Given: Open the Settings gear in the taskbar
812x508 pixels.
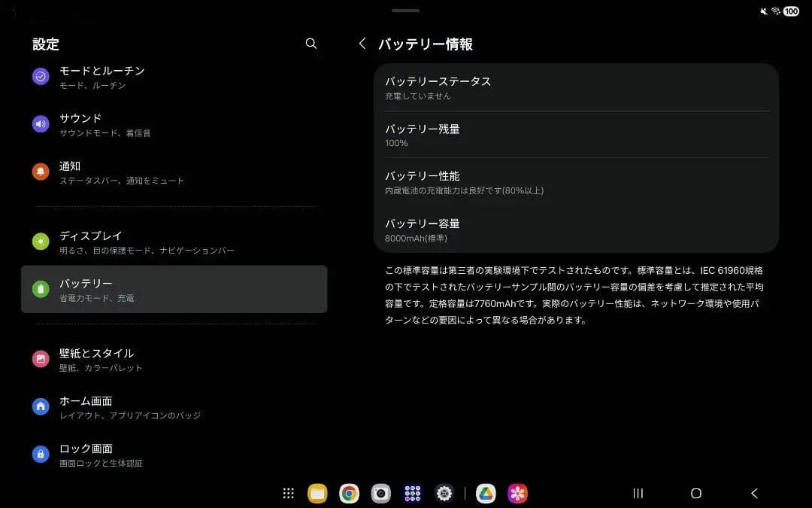Looking at the screenshot, I should click(444, 493).
